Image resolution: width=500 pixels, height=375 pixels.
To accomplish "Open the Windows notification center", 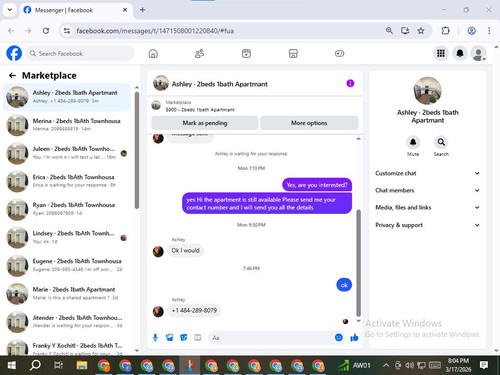I will (x=484, y=365).
